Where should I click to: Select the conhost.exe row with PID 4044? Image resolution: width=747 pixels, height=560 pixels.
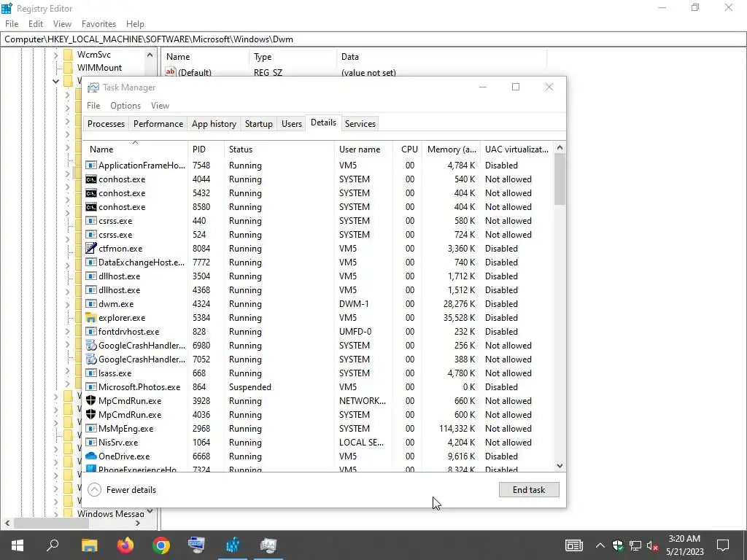tap(318, 179)
